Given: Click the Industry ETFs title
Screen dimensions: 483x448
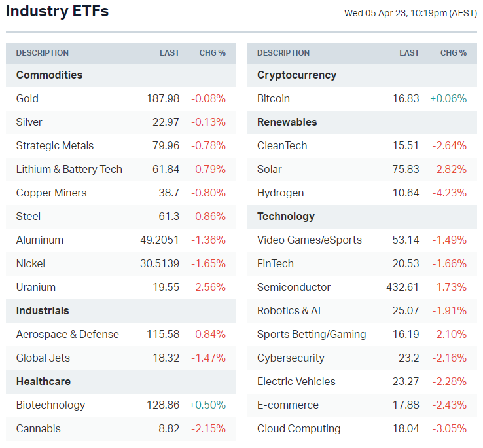Looking at the screenshot, I should [58, 11].
